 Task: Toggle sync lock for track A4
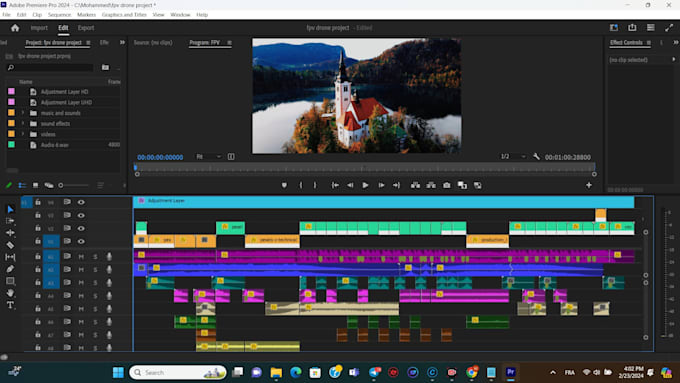[x=67, y=295]
